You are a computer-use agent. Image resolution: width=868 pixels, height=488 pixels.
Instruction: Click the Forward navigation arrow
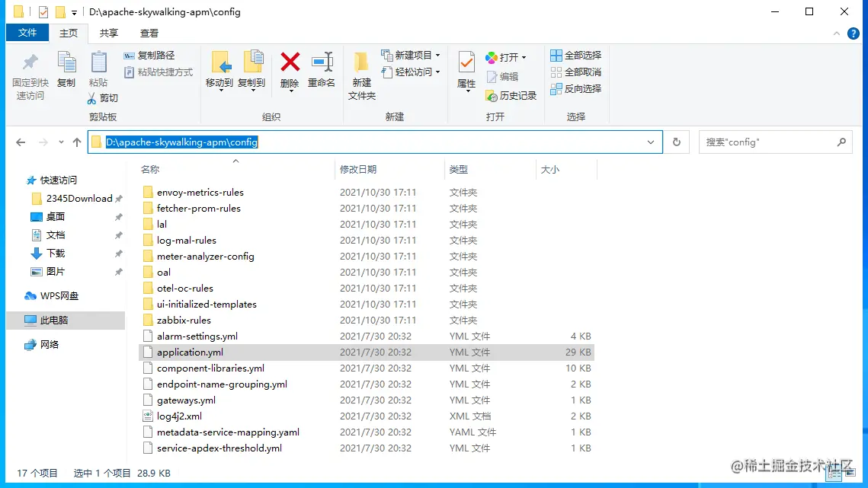(x=43, y=142)
